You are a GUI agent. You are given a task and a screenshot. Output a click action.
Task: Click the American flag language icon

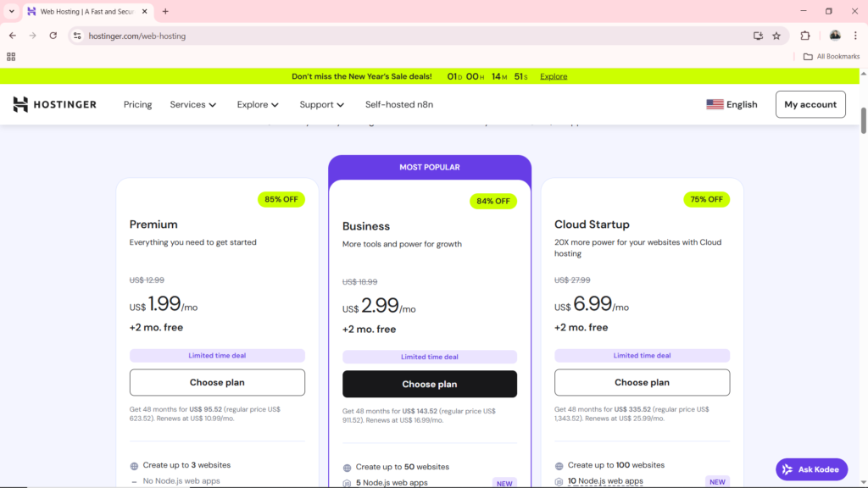tap(715, 103)
